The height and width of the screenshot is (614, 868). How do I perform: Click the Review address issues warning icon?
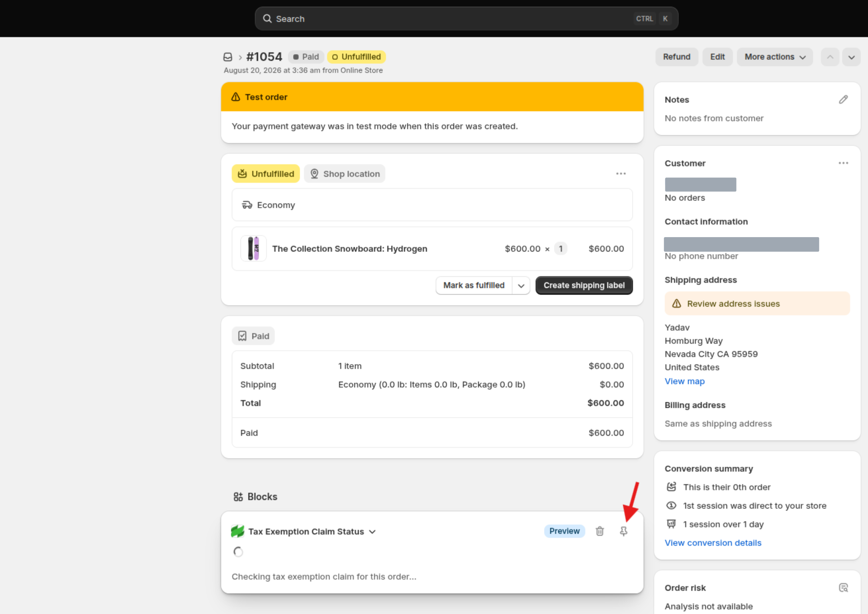point(676,304)
